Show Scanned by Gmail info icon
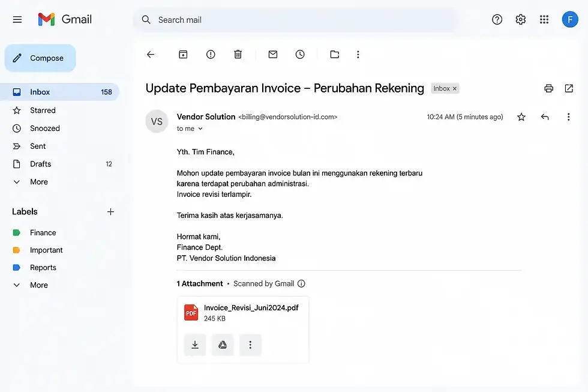Image resolution: width=588 pixels, height=392 pixels. click(x=301, y=283)
